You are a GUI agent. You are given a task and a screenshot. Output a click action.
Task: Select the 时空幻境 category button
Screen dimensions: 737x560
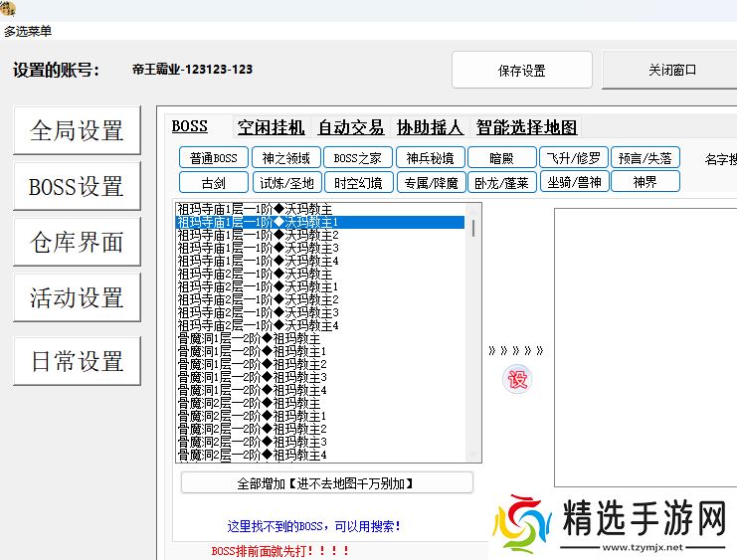pyautogui.click(x=357, y=182)
